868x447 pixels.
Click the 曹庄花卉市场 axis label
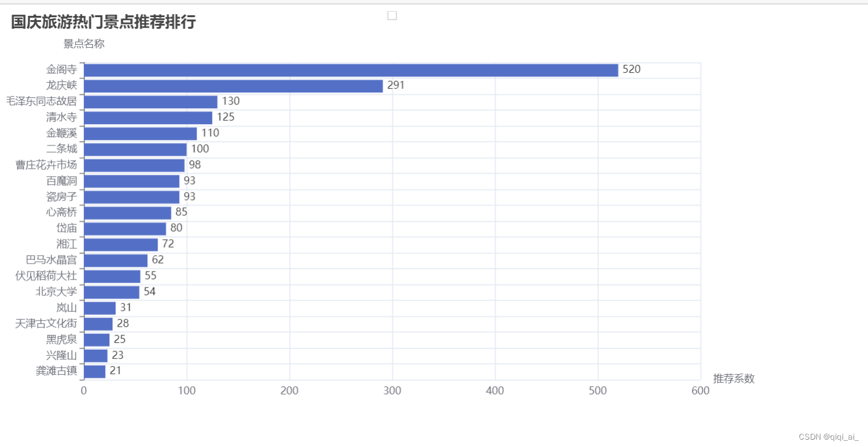(x=46, y=165)
